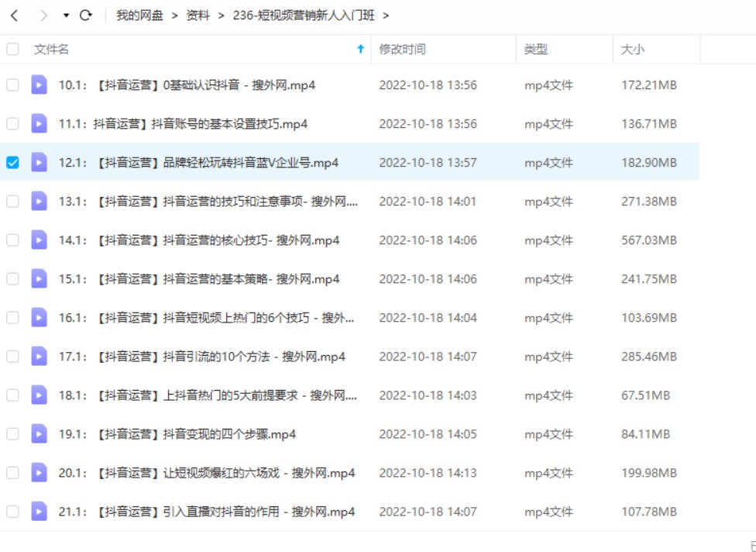Click the 67.51MB size value
Screen dimensions: 756x552
click(645, 395)
